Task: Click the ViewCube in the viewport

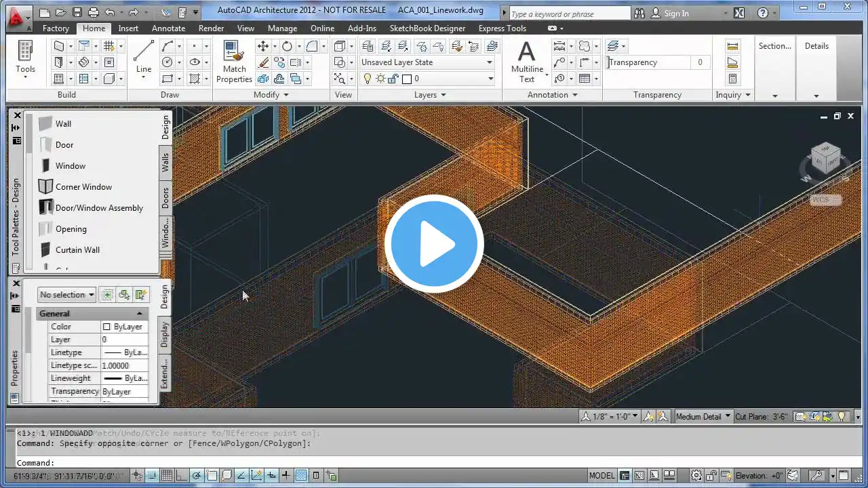Action: click(x=825, y=161)
